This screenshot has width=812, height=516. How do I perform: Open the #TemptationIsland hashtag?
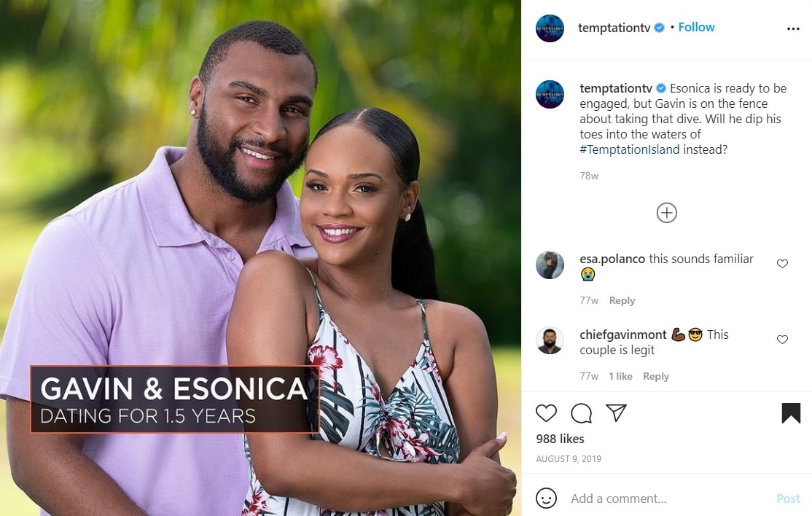pos(629,149)
